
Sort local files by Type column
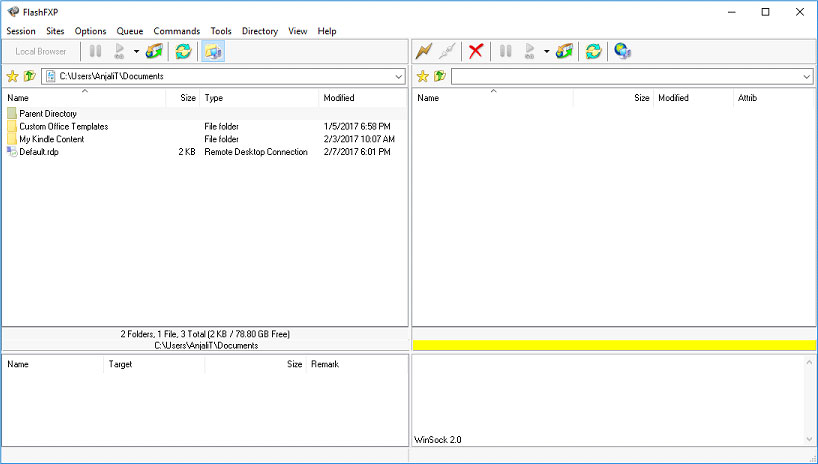click(259, 98)
